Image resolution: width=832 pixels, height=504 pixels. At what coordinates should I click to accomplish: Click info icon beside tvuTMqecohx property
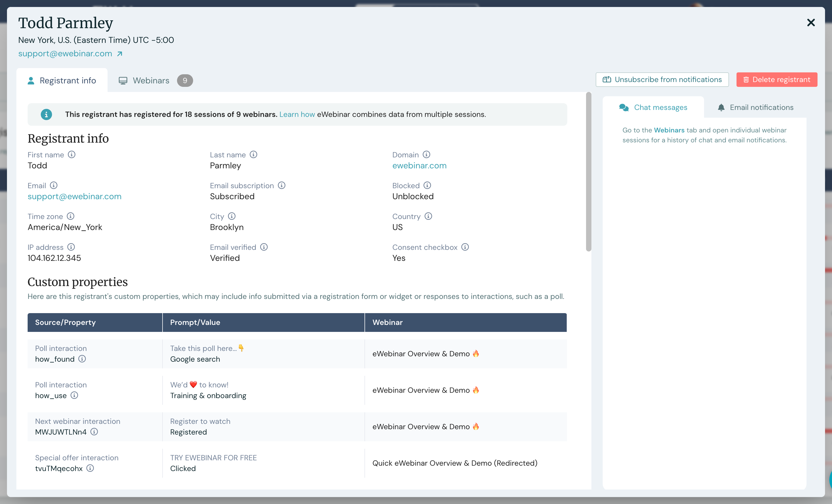coord(90,468)
